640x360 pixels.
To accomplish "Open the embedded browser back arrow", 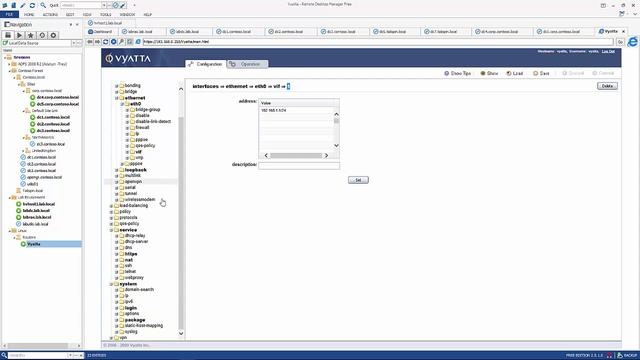I will tap(90, 42).
